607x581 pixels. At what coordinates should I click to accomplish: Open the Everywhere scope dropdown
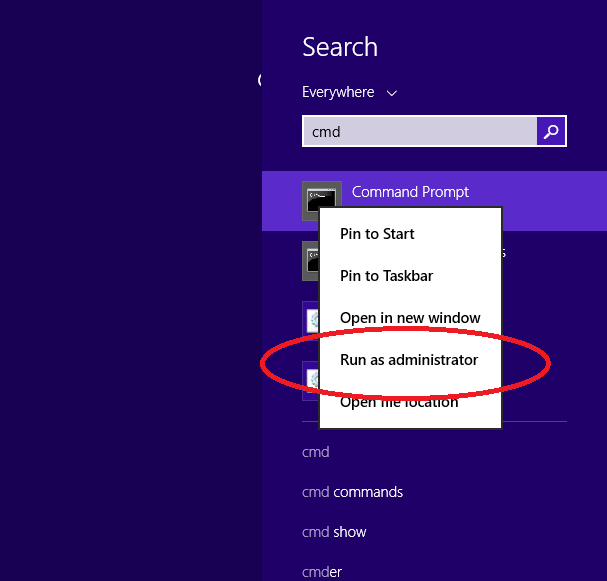point(349,92)
